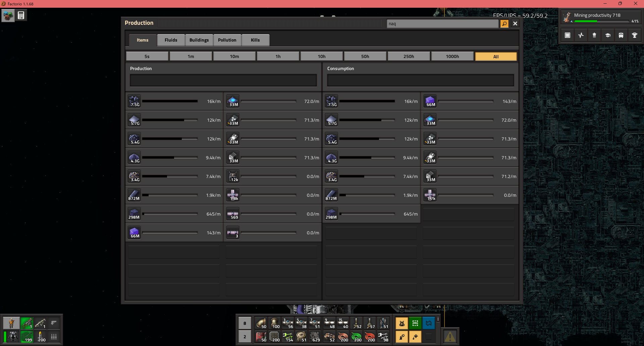Choose the 1h time range
Image resolution: width=644 pixels, height=346 pixels.
tap(278, 56)
